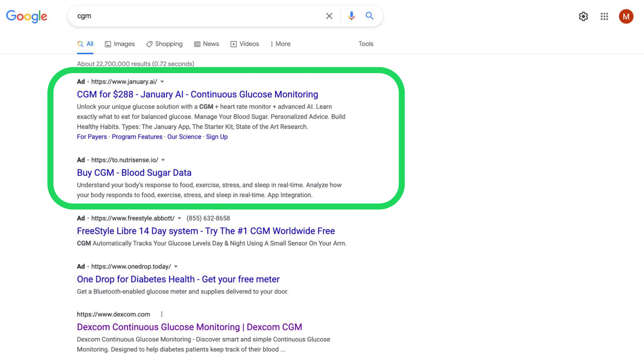Expand dropdown arrow next to nutrisense.io URL
The image size is (644, 362).
(x=163, y=160)
